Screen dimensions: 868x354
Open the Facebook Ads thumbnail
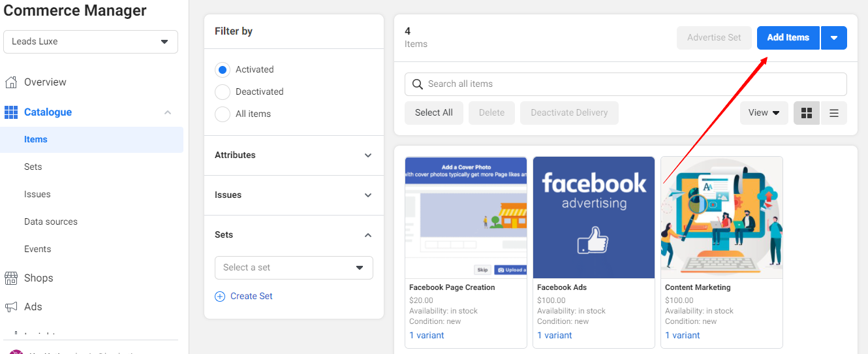[594, 217]
